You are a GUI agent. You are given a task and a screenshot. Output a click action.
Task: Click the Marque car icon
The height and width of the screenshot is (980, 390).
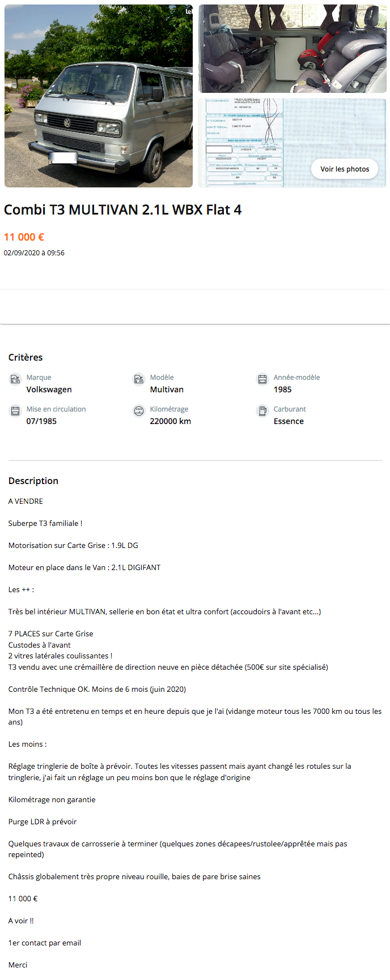(15, 379)
